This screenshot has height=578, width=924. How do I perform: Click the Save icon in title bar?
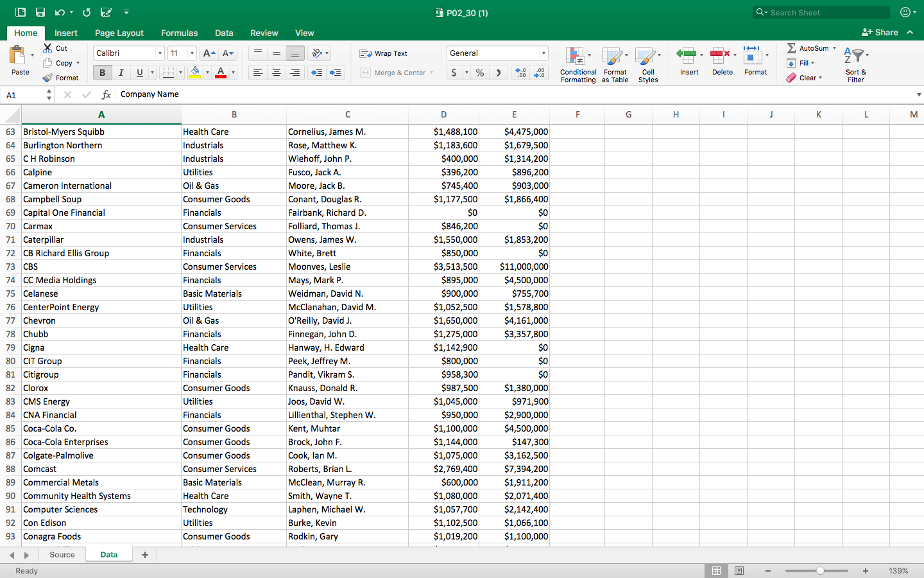click(40, 12)
